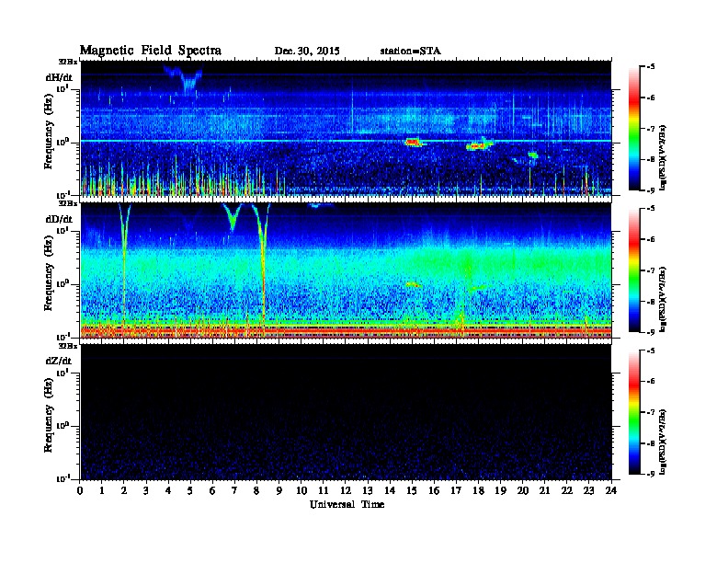Click the dH/dt panel color scale bar

pyautogui.click(x=633, y=128)
